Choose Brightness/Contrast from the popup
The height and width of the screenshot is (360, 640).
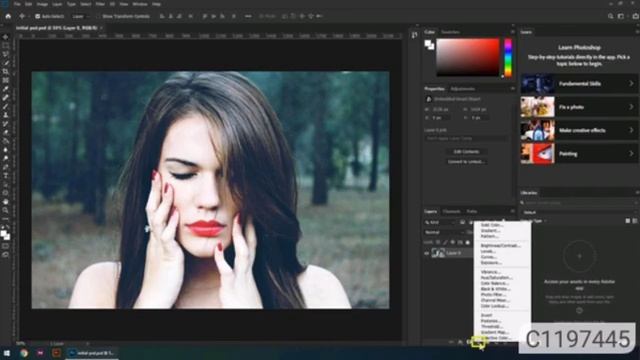[500, 246]
